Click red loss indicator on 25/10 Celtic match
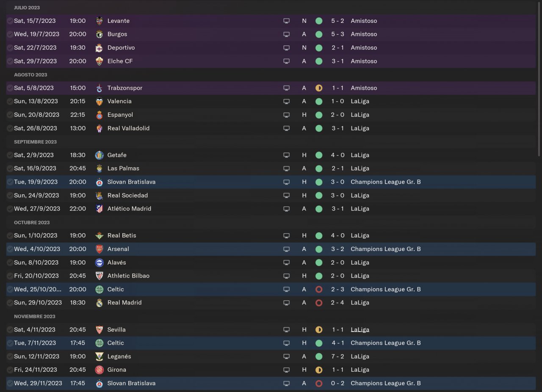The height and width of the screenshot is (392, 542). (319, 290)
